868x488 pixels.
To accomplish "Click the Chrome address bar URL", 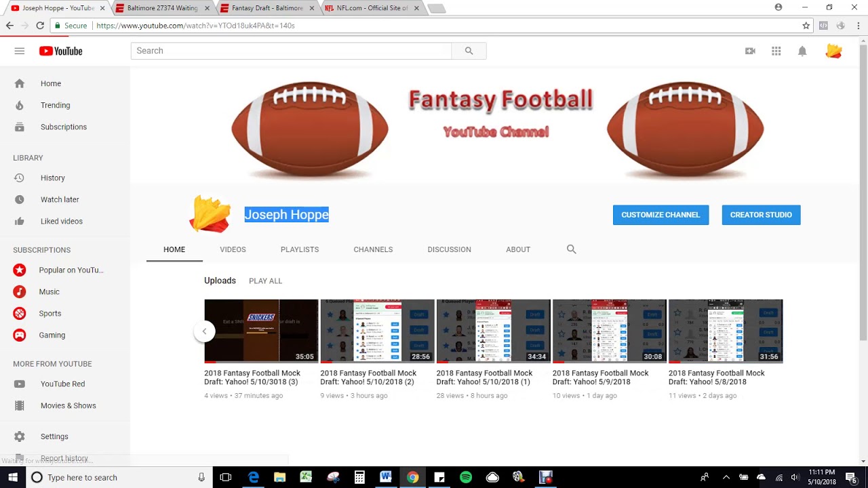I will 195,26.
